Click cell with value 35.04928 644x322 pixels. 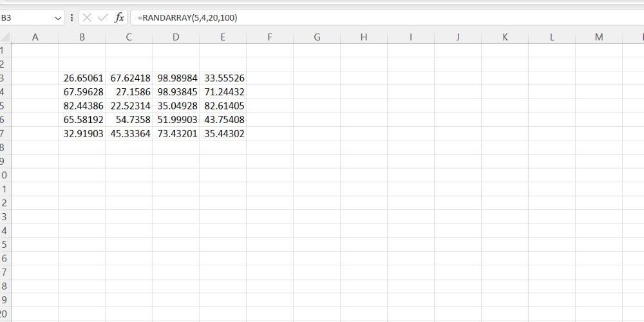176,106
